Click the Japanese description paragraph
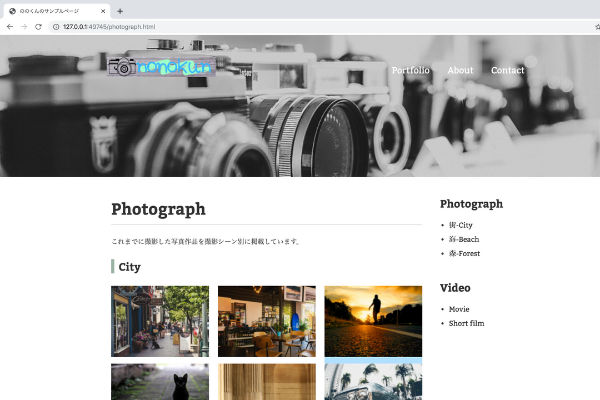 (205, 242)
